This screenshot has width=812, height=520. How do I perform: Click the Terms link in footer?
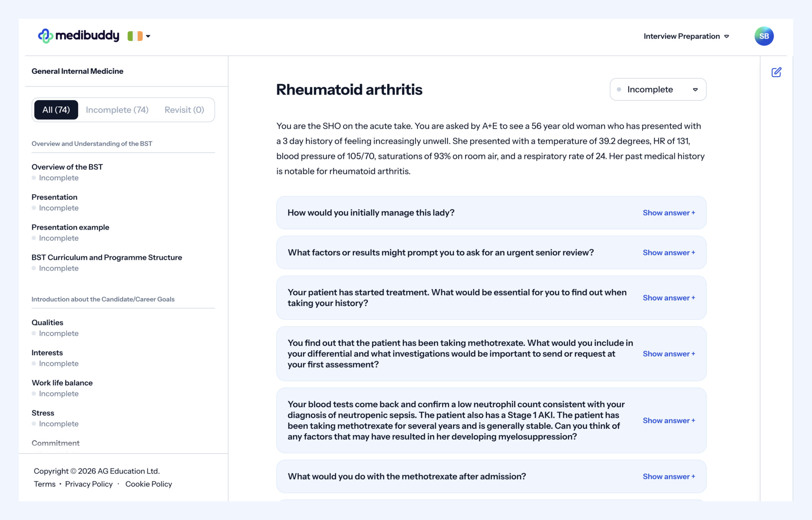click(x=44, y=484)
